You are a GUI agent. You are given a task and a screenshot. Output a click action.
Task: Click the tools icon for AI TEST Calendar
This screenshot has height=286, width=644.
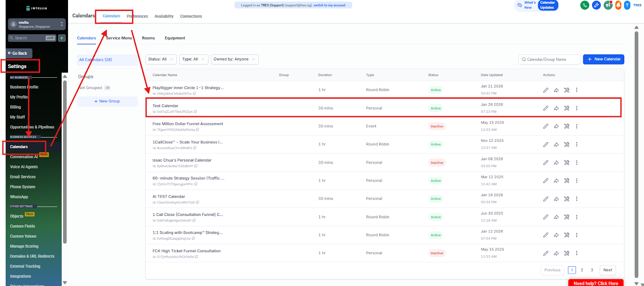coord(567,199)
